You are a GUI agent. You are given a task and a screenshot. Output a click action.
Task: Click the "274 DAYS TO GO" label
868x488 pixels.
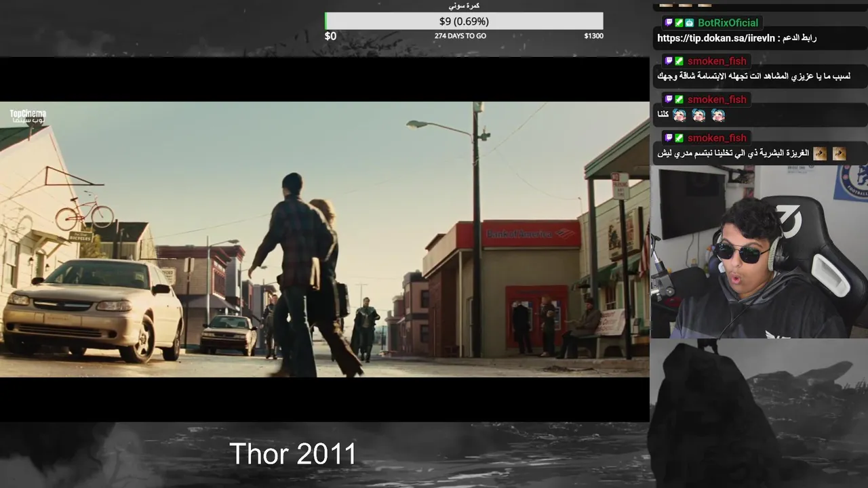(460, 36)
